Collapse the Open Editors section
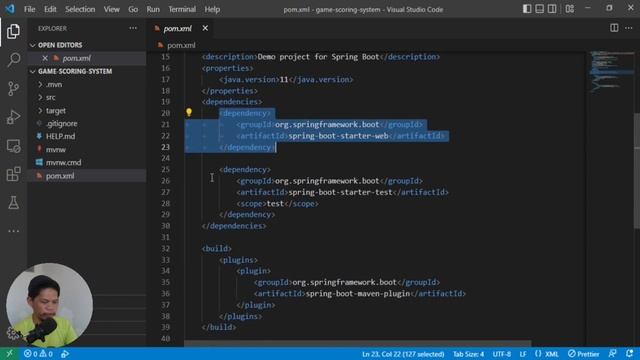Viewport: 640px width, 360px height. pos(60,45)
